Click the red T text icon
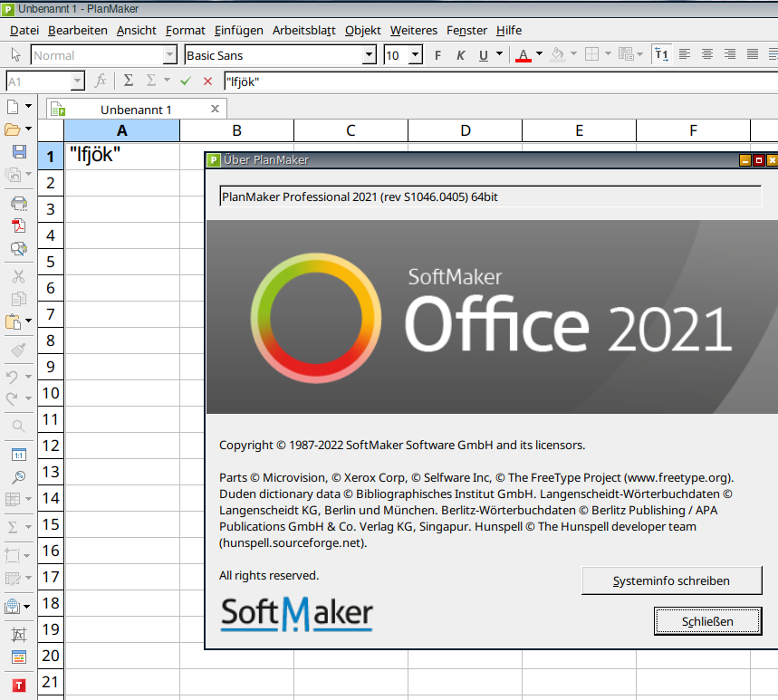This screenshot has width=778, height=700. point(19,686)
